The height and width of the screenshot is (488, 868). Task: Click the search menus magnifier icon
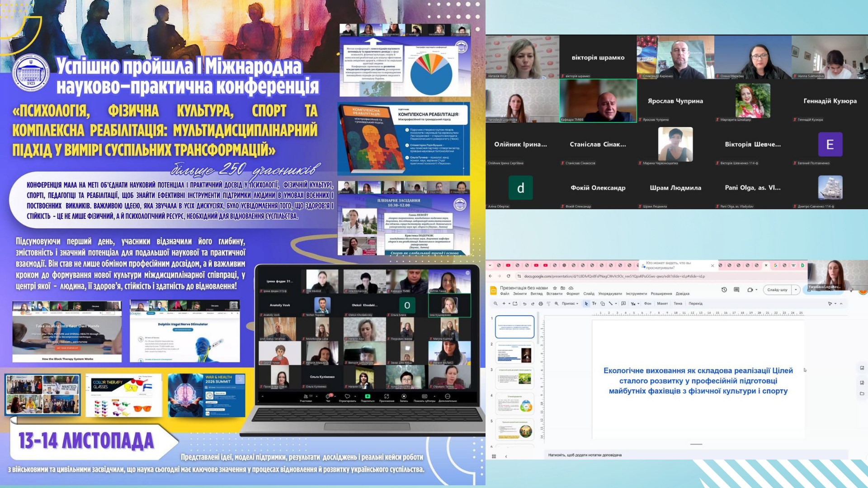[495, 304]
